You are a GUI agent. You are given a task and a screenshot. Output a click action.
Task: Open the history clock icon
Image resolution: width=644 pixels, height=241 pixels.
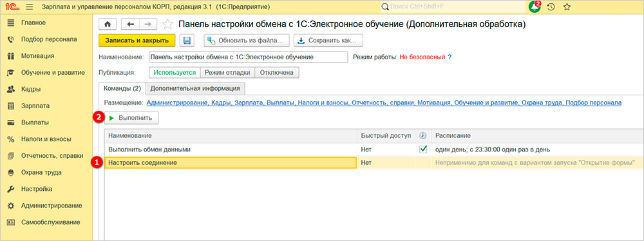coord(551,7)
